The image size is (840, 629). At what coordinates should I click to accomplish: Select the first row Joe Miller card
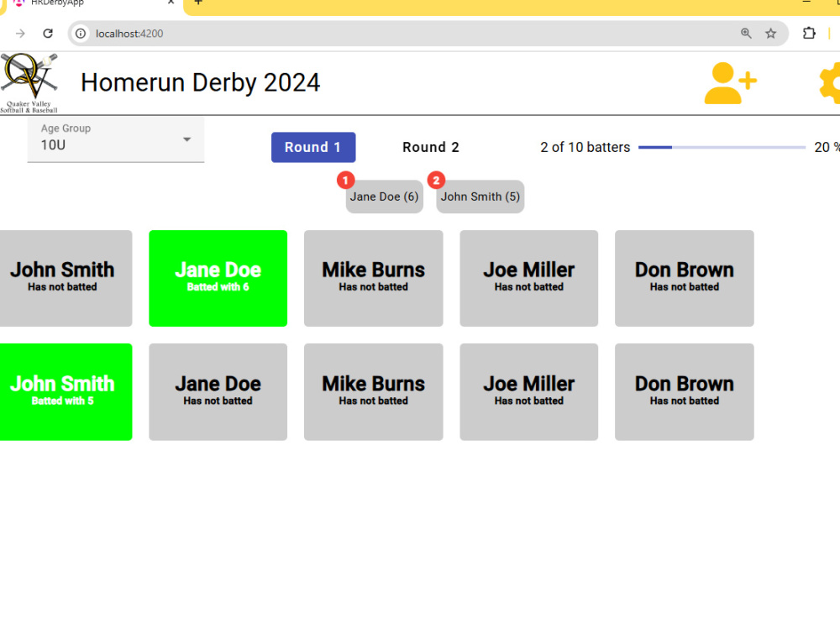pyautogui.click(x=528, y=278)
